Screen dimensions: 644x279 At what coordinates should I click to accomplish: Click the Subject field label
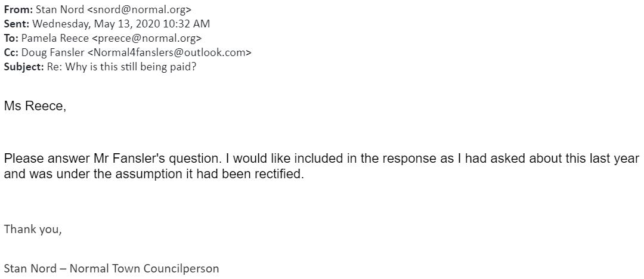click(23, 66)
